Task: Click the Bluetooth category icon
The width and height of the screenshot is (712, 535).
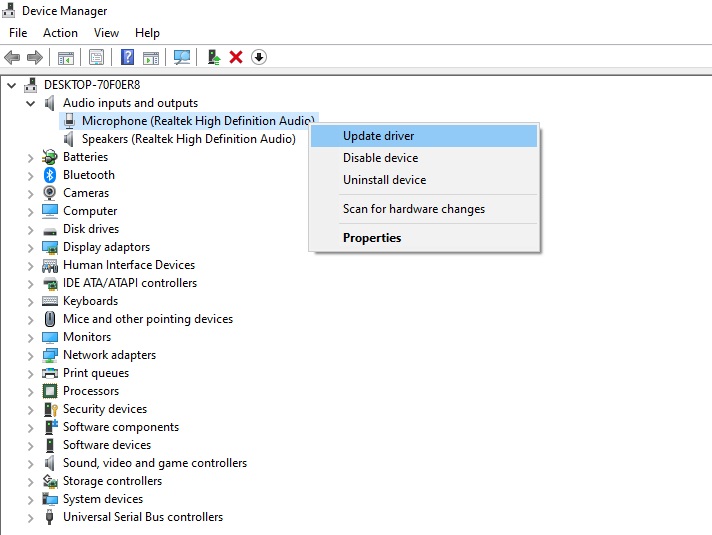Action: tap(50, 175)
